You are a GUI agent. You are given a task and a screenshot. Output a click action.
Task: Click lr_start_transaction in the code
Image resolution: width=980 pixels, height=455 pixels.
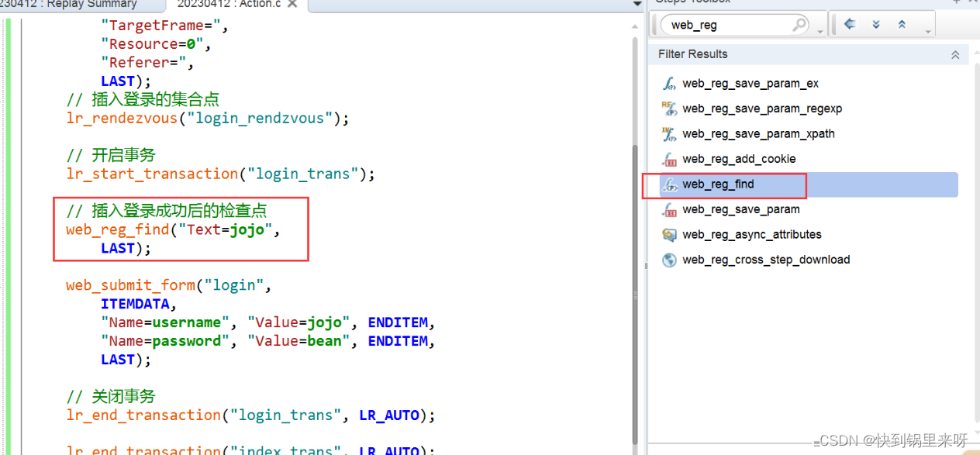[152, 174]
